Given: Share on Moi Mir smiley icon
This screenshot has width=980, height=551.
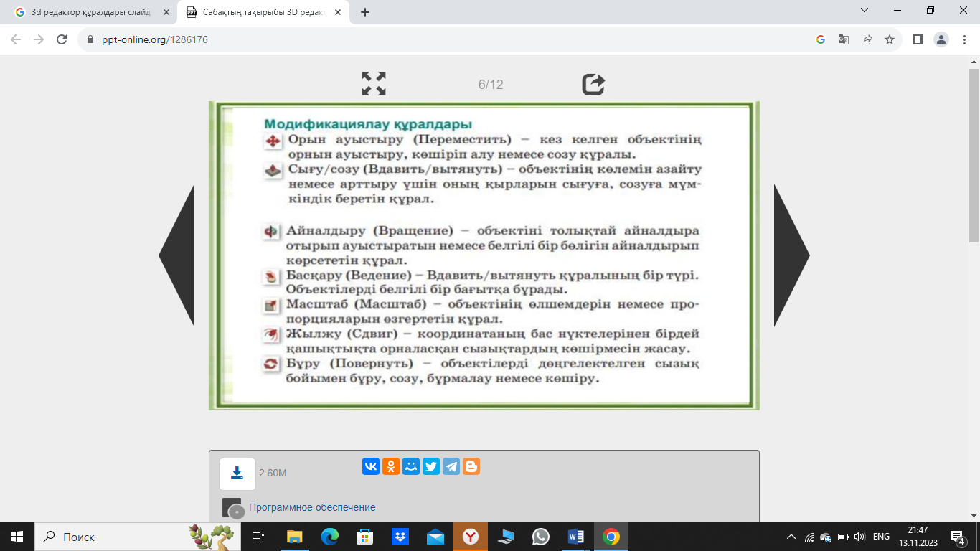Looking at the screenshot, I should pos(411,466).
